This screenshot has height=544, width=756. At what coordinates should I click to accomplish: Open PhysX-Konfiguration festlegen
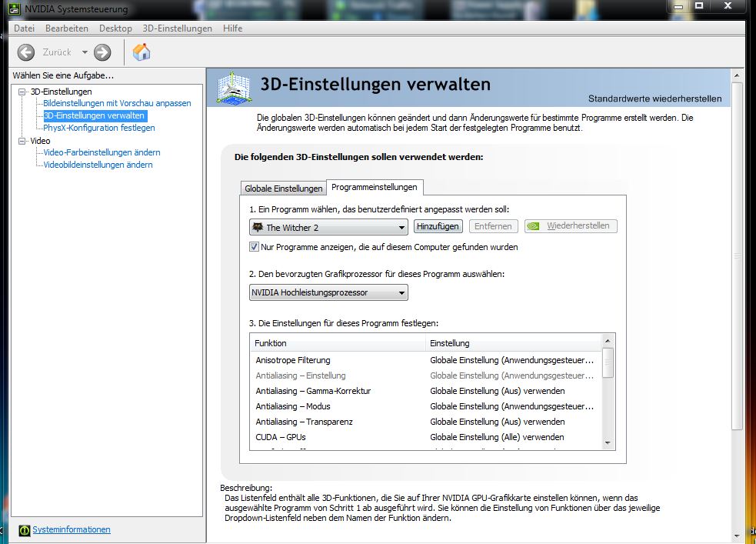click(x=99, y=128)
